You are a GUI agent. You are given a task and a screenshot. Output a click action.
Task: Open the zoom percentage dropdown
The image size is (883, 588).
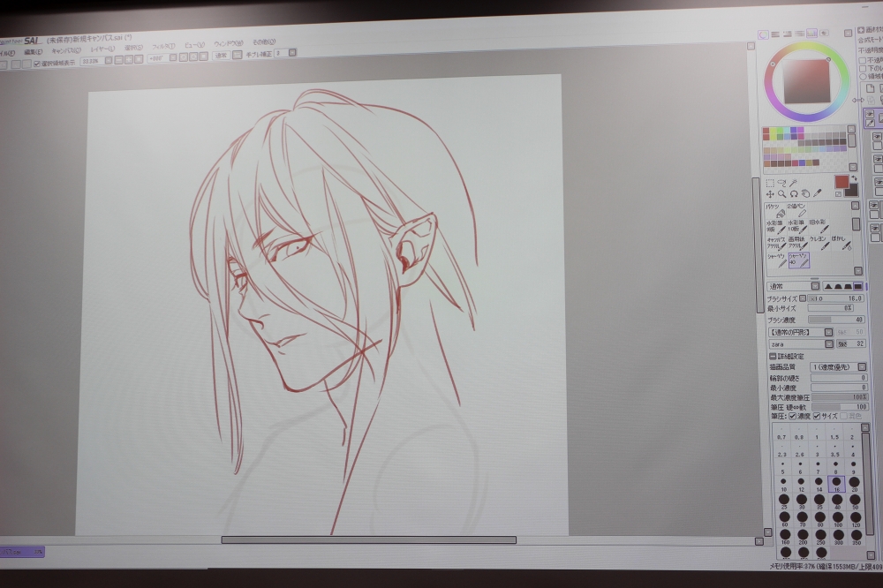coord(109,61)
